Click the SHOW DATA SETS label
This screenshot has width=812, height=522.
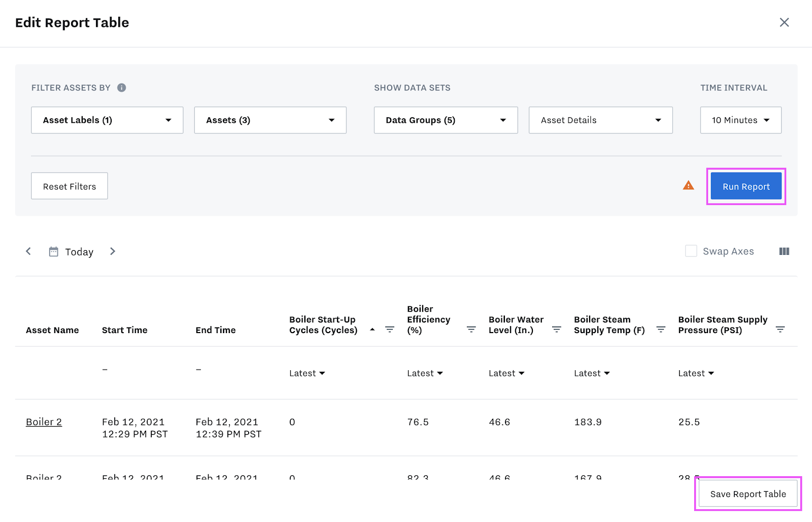coord(412,88)
